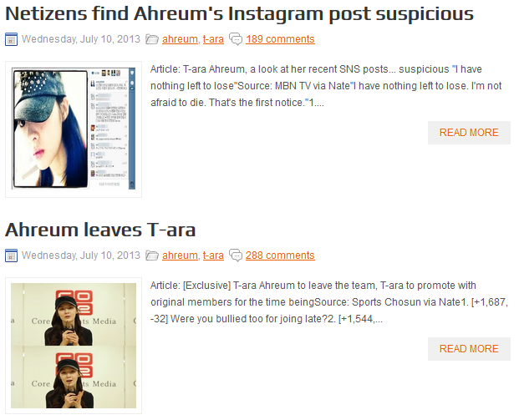Click READ MORE for the Ahreum leaves T-ara article
Image resolution: width=519 pixels, height=420 pixels.
pyautogui.click(x=469, y=349)
